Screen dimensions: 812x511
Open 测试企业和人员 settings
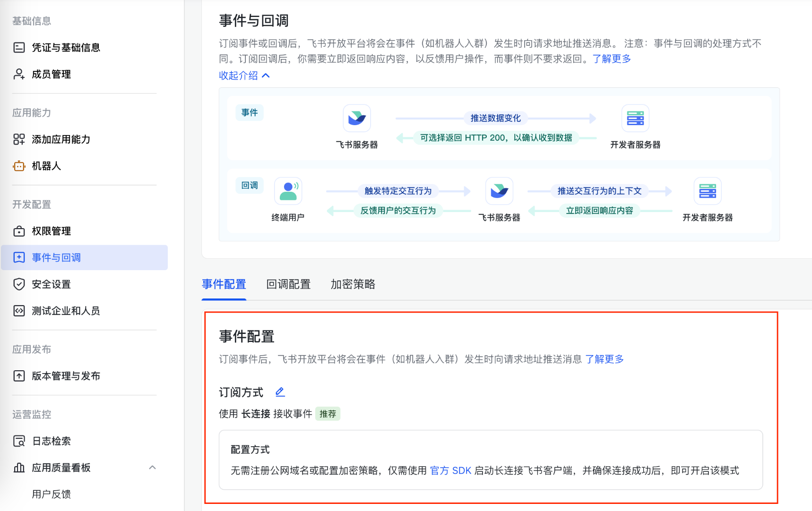click(19, 311)
